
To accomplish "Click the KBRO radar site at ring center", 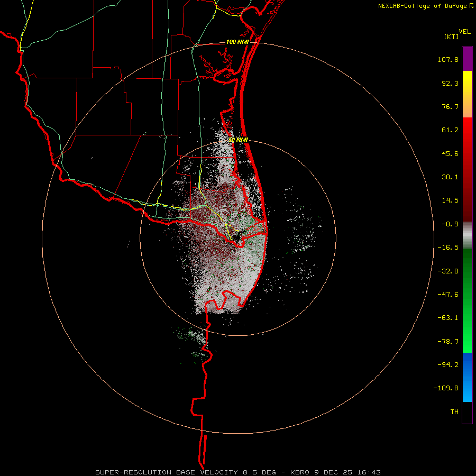I will pos(237,237).
